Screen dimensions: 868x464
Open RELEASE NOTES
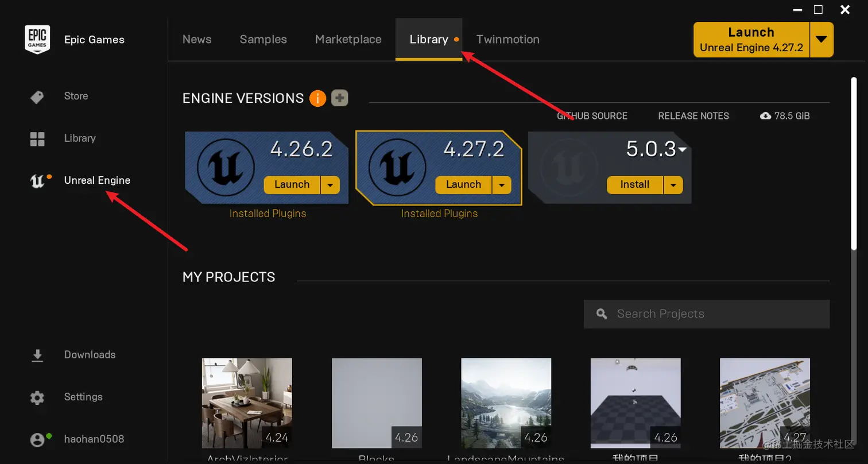693,115
